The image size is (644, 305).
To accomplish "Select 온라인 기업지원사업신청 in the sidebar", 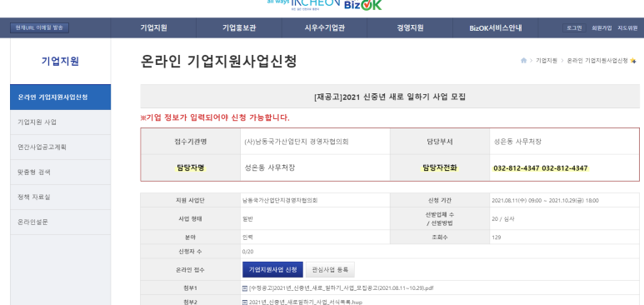I will 60,97.
